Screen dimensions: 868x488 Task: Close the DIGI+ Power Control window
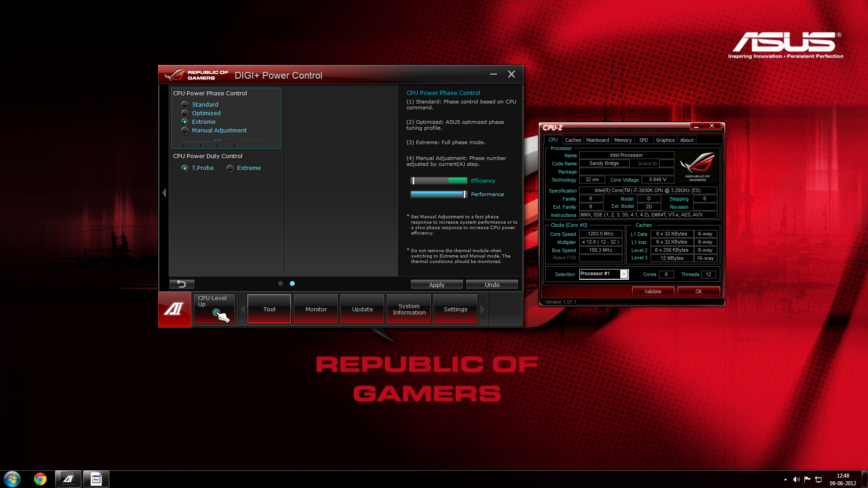pos(511,74)
